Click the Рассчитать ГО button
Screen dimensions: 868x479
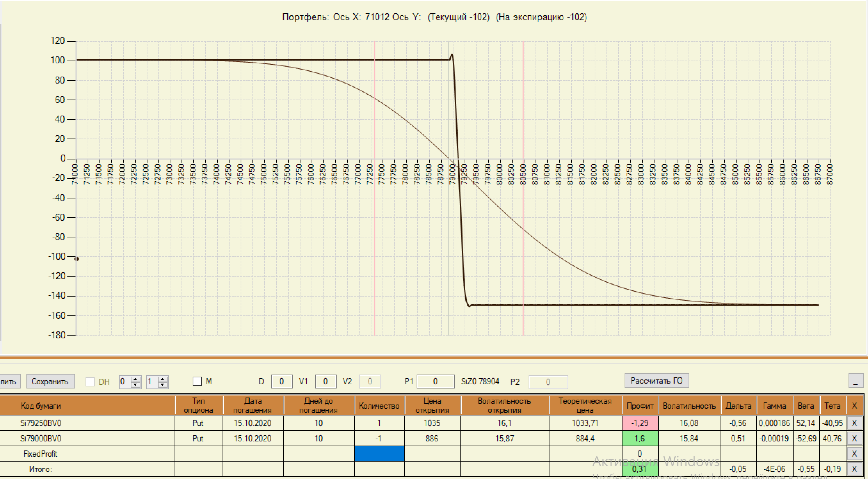coord(657,381)
